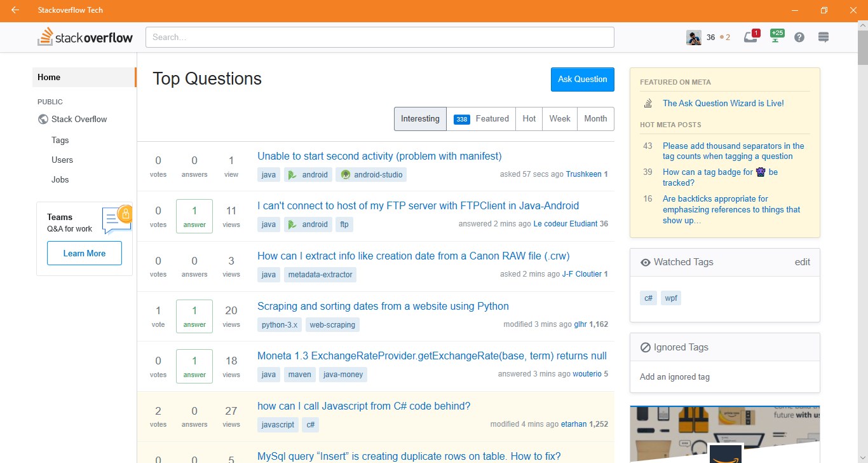Viewport: 868px width, 463px height.
Task: Open the achievements trophy icon
Action: (x=775, y=38)
